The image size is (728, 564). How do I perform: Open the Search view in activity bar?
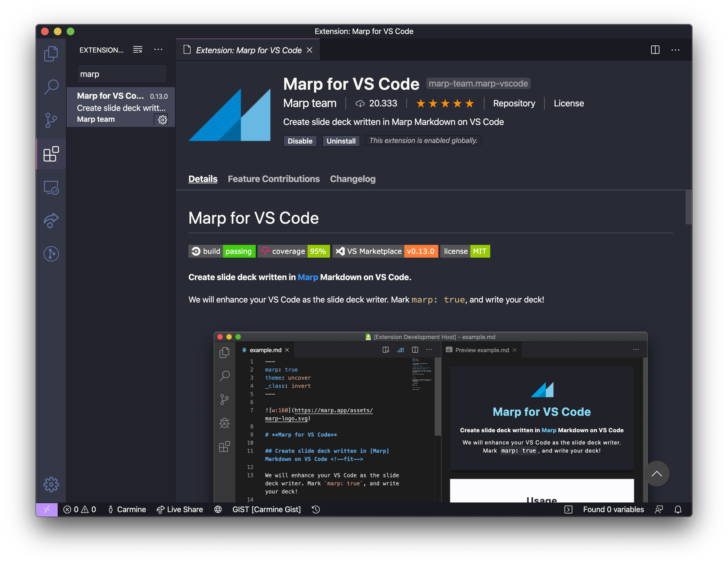pos(51,87)
